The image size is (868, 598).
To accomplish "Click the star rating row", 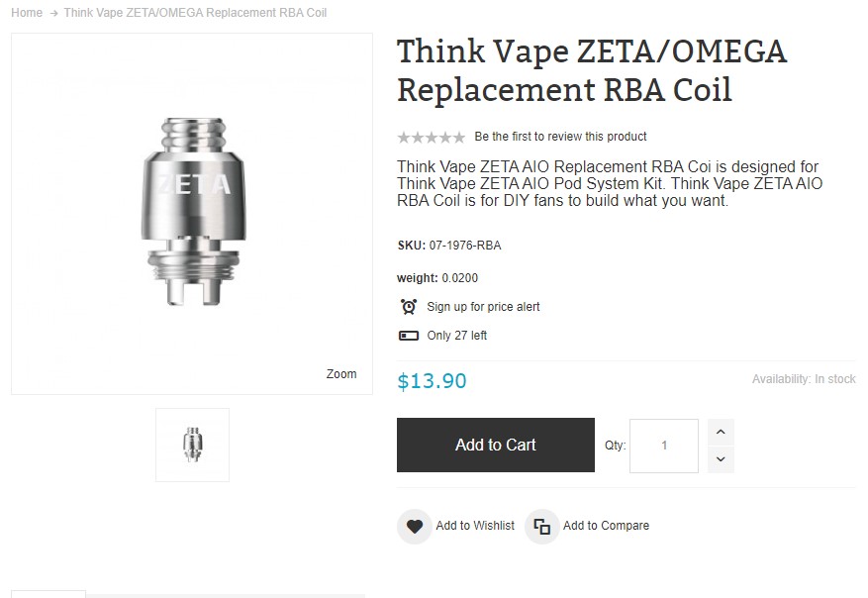I will pyautogui.click(x=431, y=137).
